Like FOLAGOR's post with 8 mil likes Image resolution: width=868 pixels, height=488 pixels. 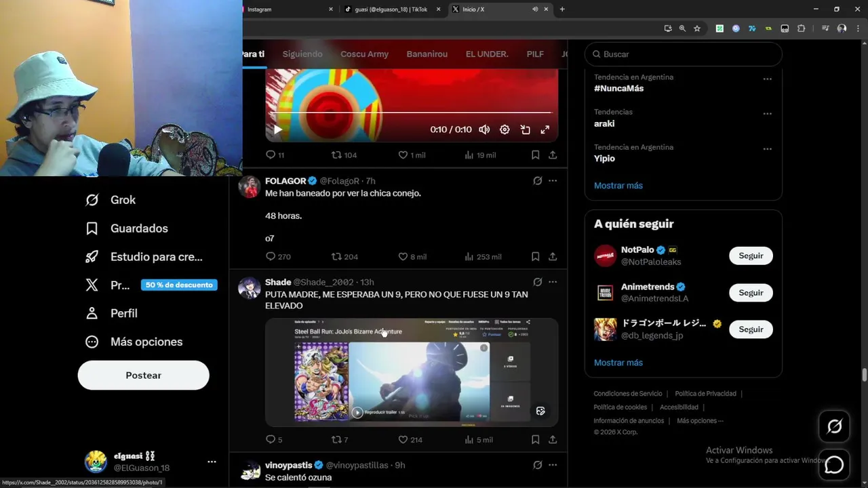(412, 257)
